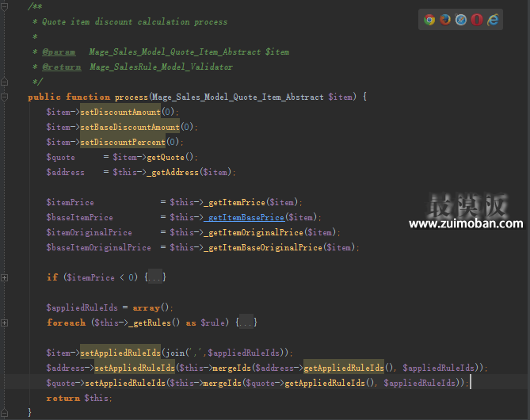This screenshot has height=420, width=530.
Task: Click the setBaseDiscountAmount method call
Action: 130,127
